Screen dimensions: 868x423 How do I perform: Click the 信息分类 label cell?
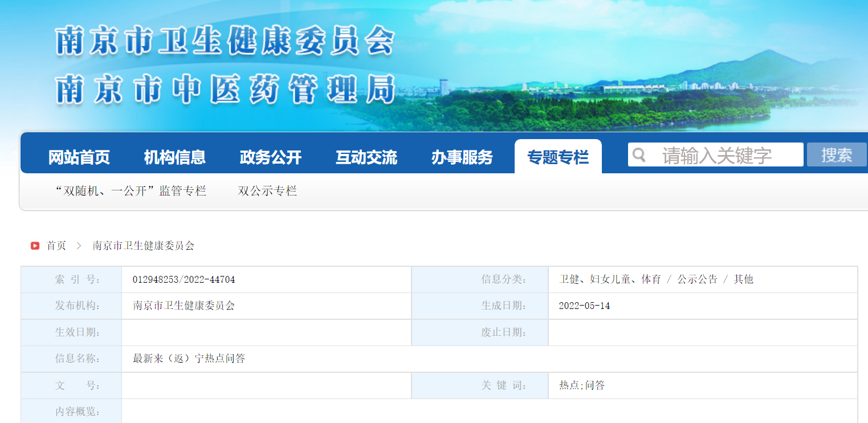[x=480, y=279]
